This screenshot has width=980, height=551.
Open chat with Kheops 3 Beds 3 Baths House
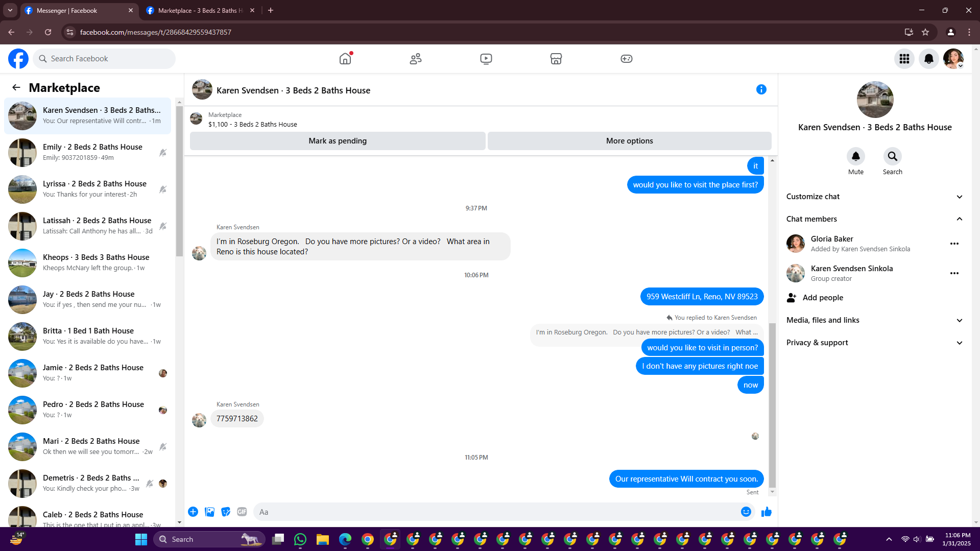(x=88, y=263)
